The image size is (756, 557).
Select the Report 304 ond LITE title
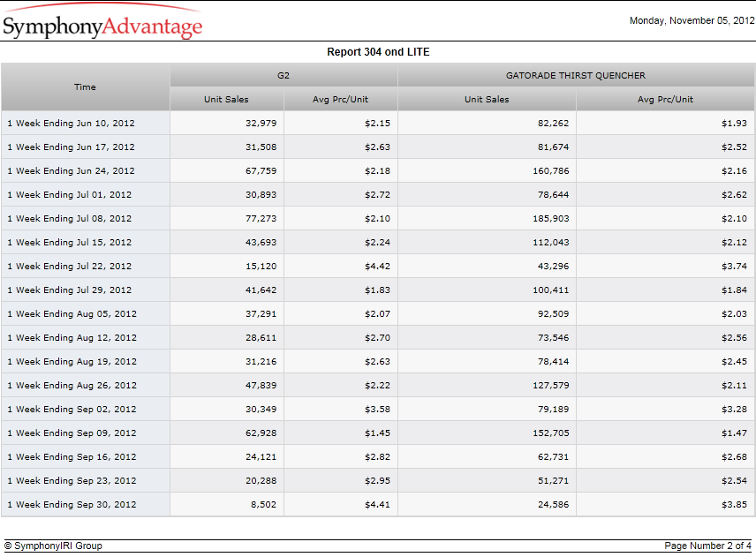[378, 52]
